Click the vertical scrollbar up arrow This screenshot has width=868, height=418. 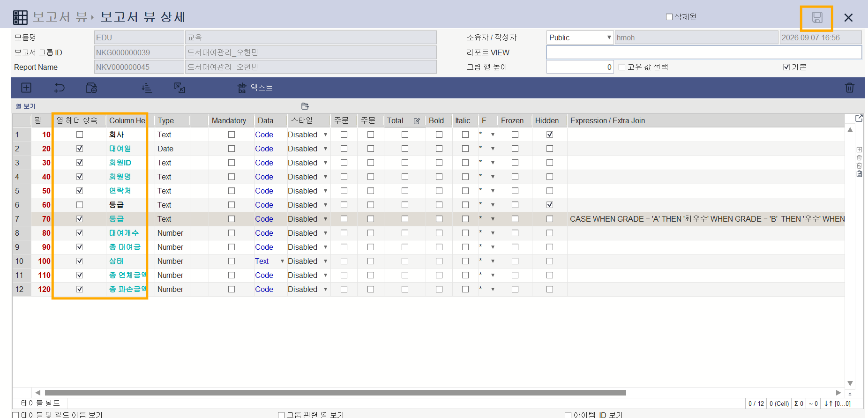point(850,130)
